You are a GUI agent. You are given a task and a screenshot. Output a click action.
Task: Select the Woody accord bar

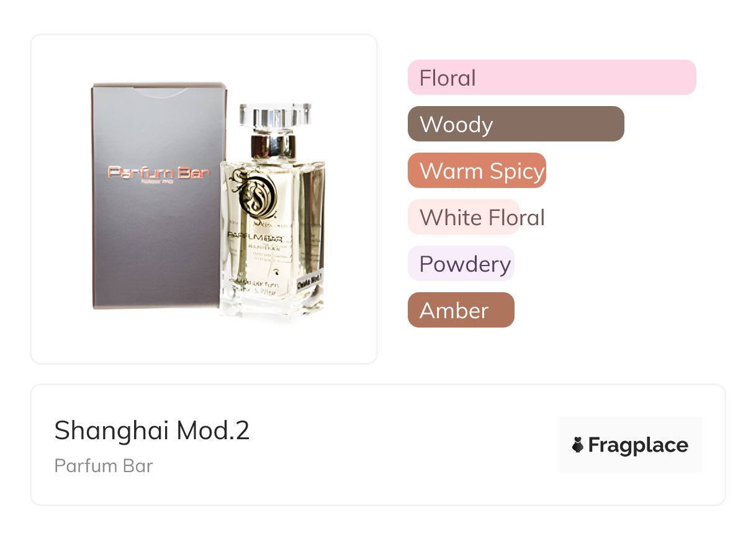pos(516,124)
